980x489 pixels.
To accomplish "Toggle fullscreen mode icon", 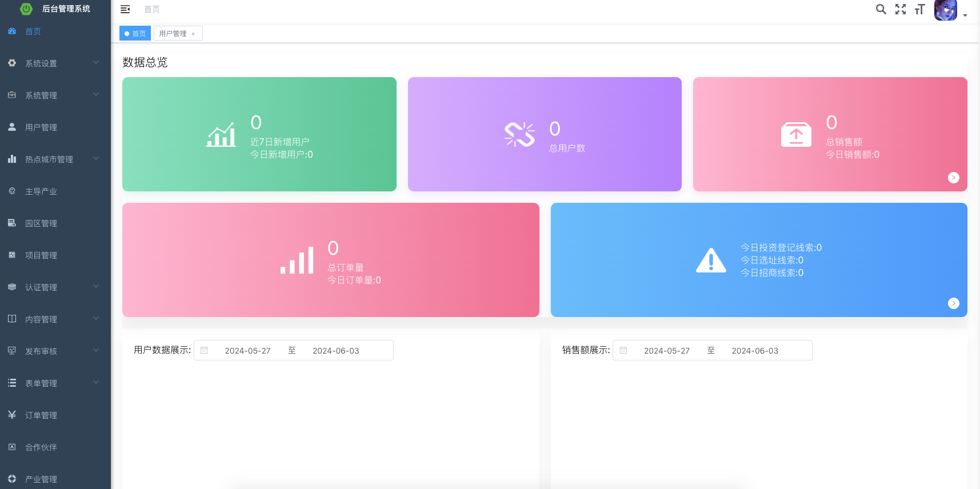I will click(x=901, y=9).
